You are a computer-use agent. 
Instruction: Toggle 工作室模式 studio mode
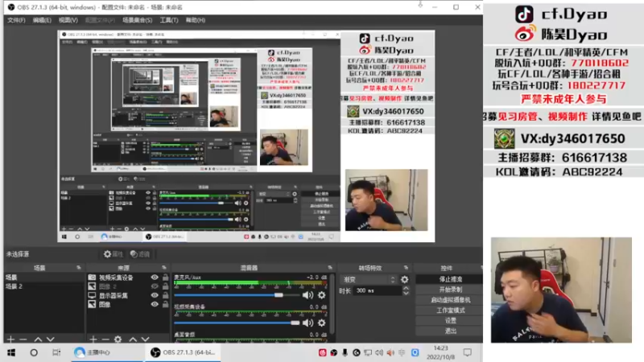click(x=450, y=311)
